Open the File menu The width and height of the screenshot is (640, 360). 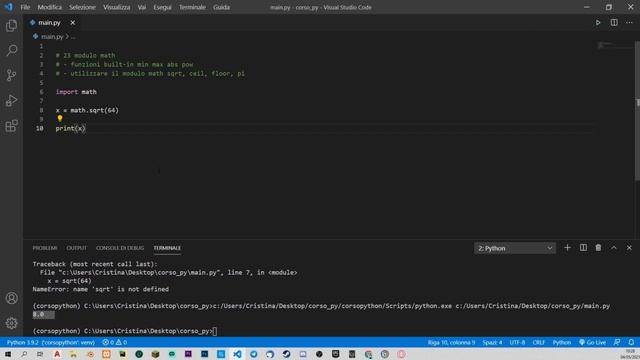[x=25, y=7]
